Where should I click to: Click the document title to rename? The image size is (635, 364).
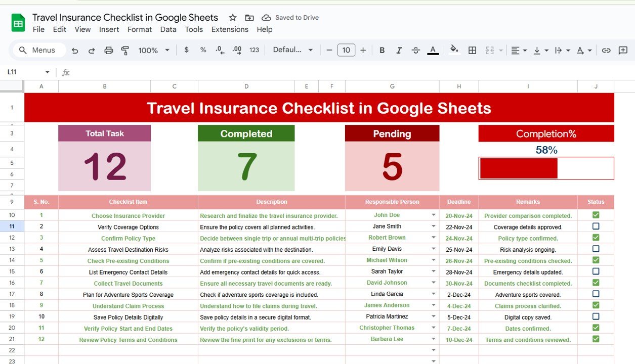[125, 17]
